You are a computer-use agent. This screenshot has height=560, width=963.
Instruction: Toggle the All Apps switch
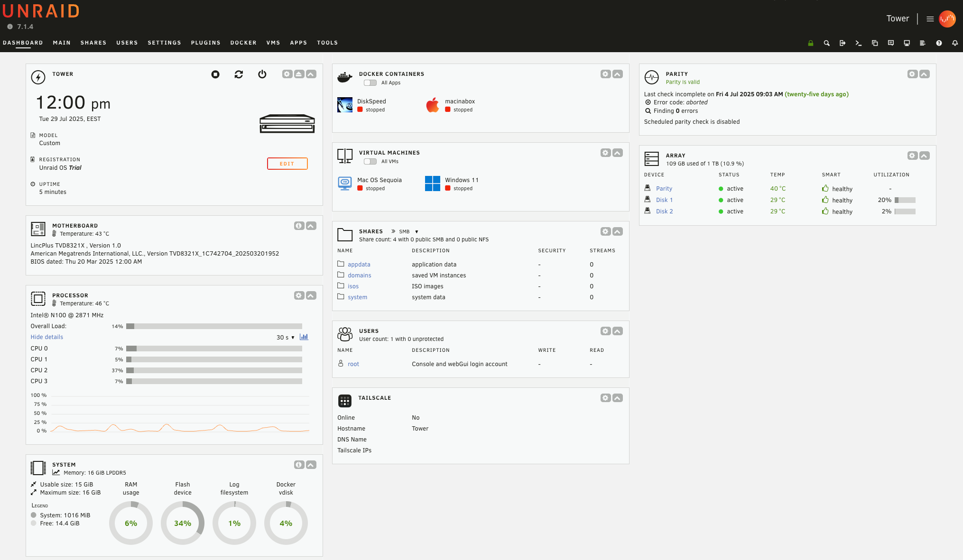click(370, 83)
